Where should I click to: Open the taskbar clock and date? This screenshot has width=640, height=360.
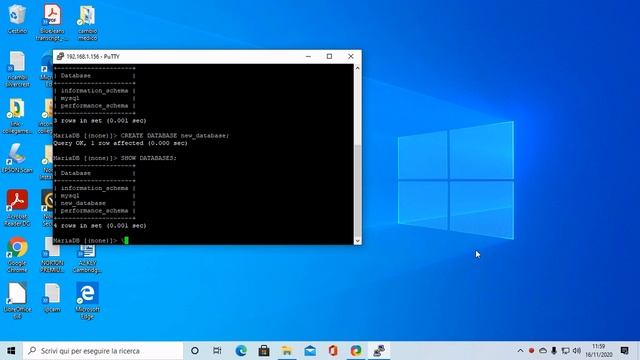point(599,351)
